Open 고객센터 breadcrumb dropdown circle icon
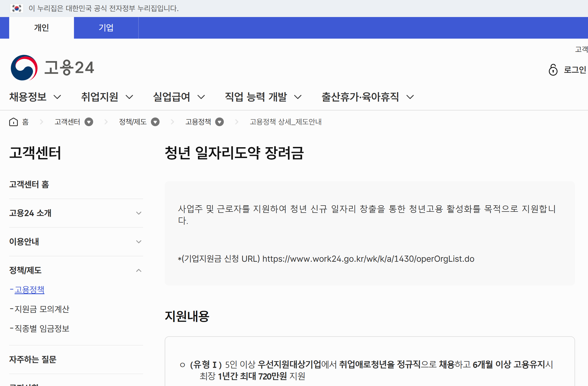 [x=89, y=122]
